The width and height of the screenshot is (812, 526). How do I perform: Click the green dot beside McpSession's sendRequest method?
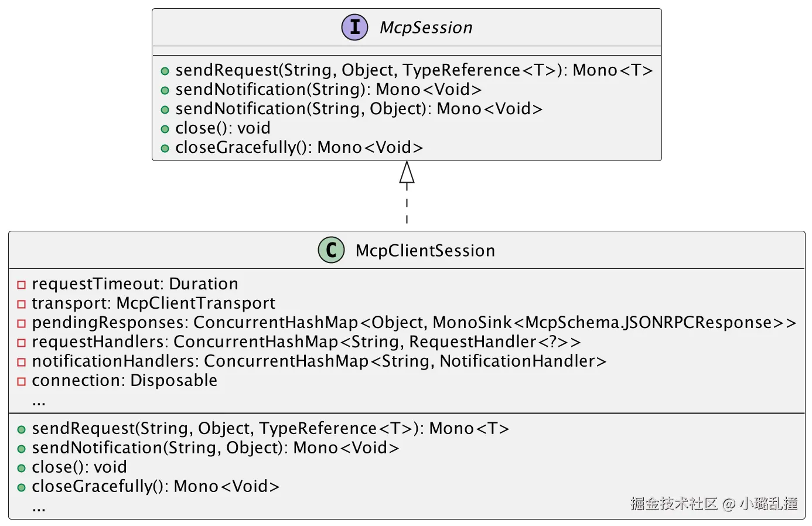(x=165, y=71)
